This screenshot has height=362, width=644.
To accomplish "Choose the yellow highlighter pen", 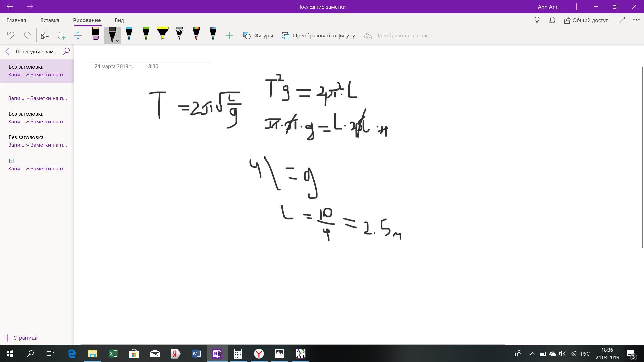I will click(163, 34).
